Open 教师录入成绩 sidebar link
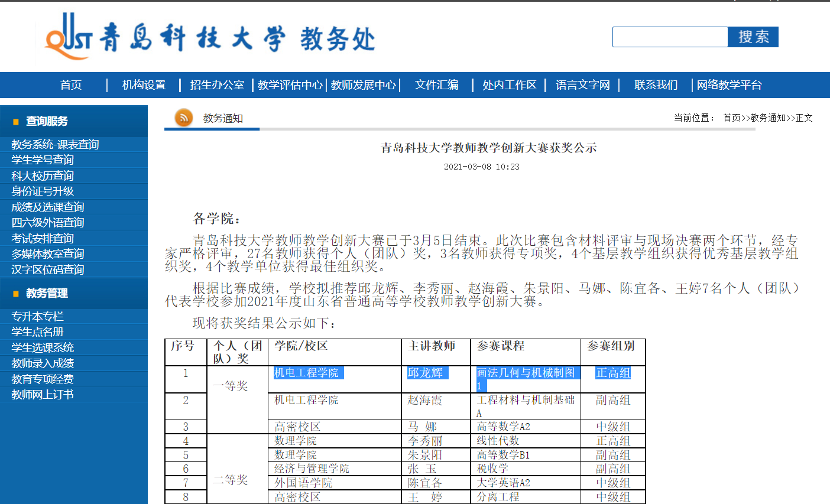The image size is (830, 504). [43, 363]
